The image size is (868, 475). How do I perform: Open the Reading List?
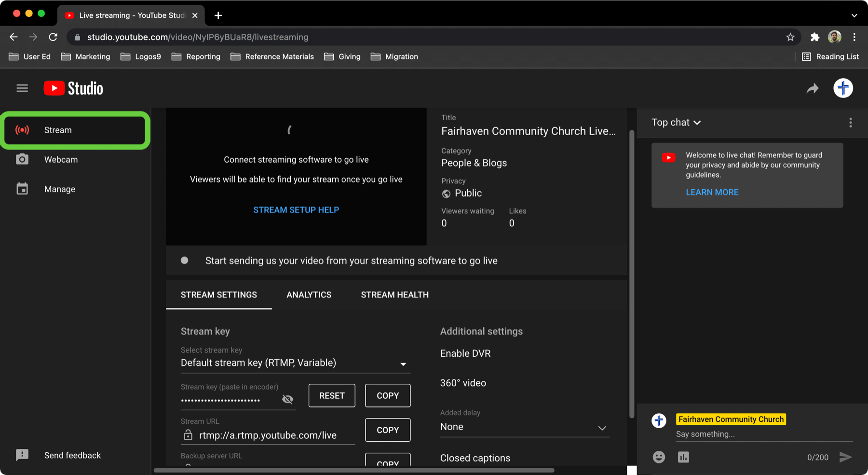(830, 56)
